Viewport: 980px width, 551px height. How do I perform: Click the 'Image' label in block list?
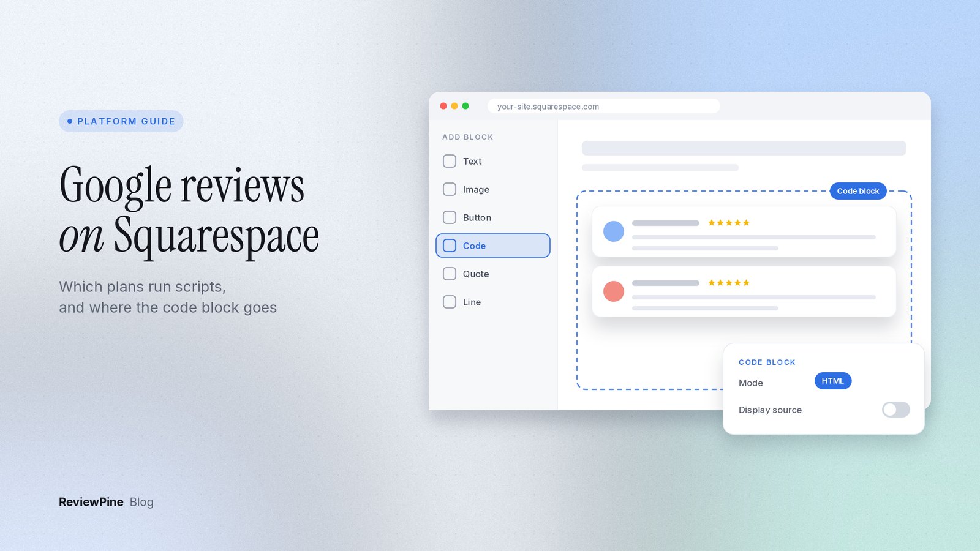click(x=476, y=189)
